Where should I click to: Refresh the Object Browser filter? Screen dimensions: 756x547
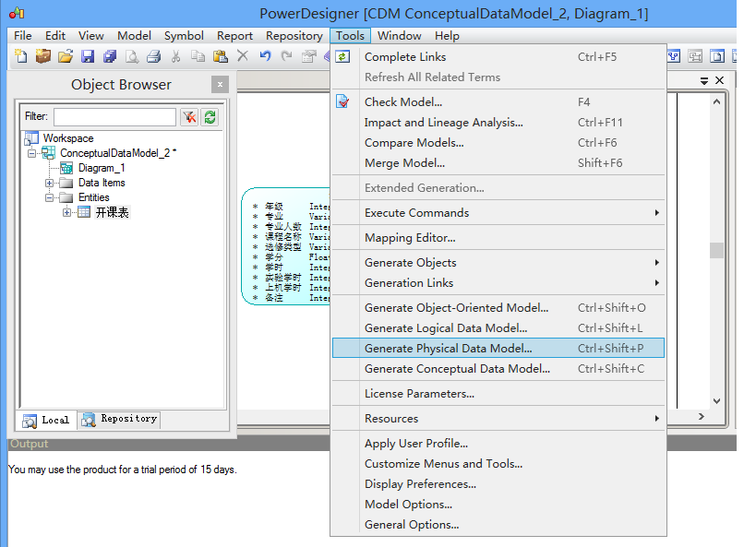(210, 116)
